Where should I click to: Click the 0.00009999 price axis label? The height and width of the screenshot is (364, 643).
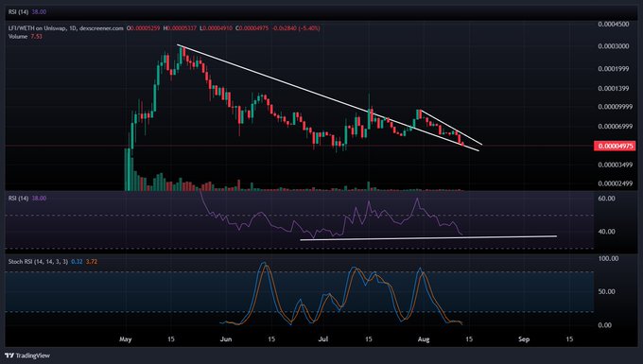615,107
